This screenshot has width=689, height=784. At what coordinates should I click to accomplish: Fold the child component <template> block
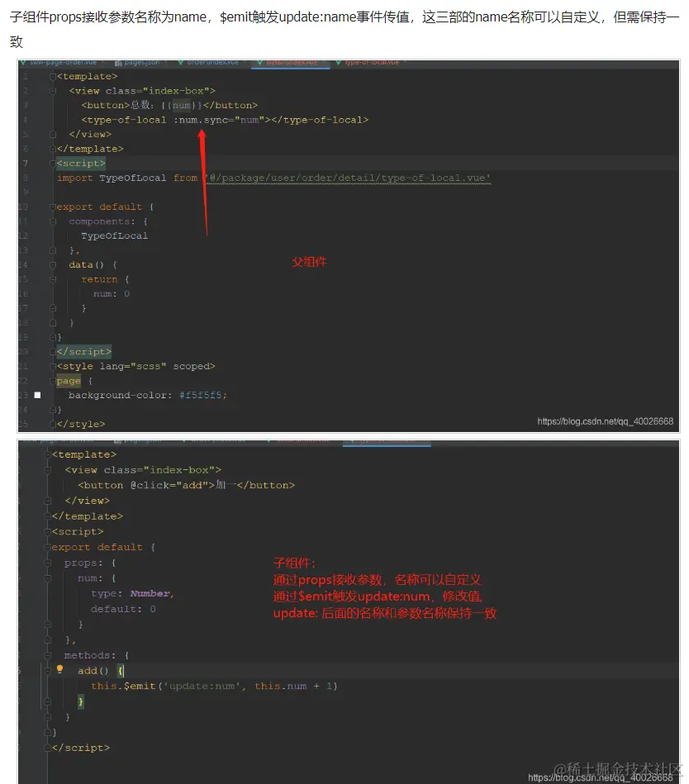[48, 455]
